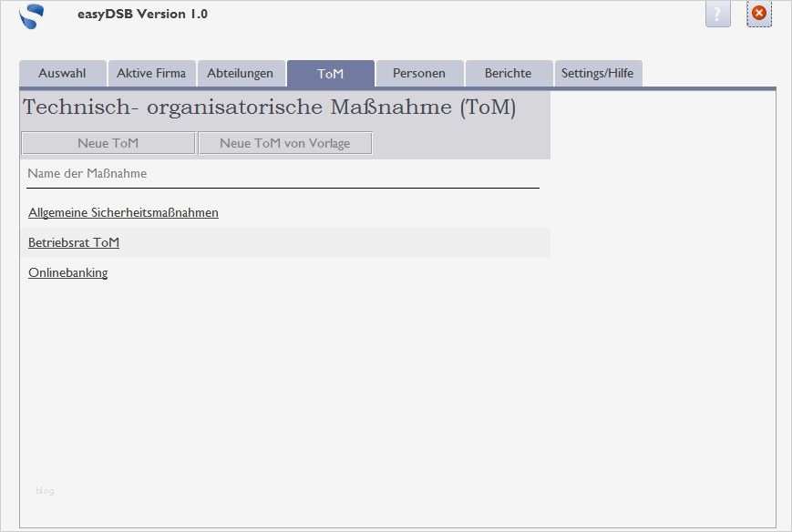
Task: Switch to the Abteilungen tab
Action: coord(242,73)
